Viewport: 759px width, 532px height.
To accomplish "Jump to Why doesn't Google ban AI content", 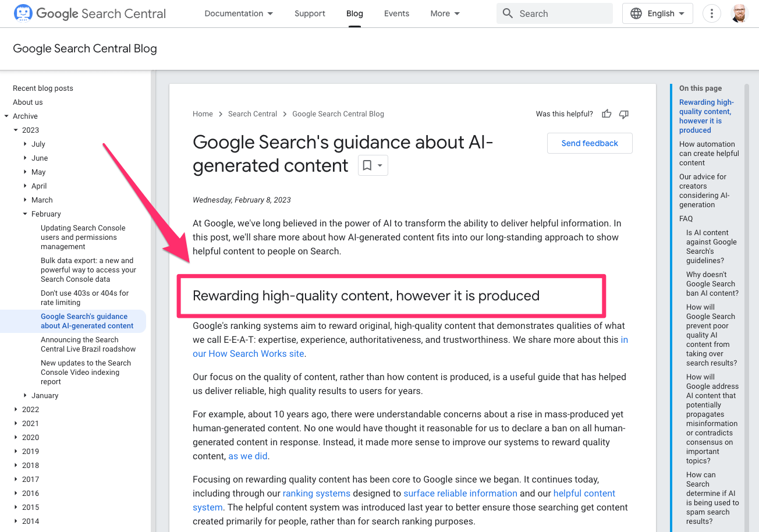I will click(x=712, y=284).
